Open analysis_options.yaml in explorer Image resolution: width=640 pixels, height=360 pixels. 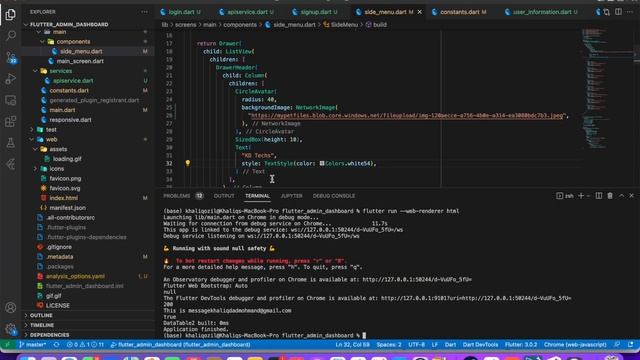click(x=75, y=276)
